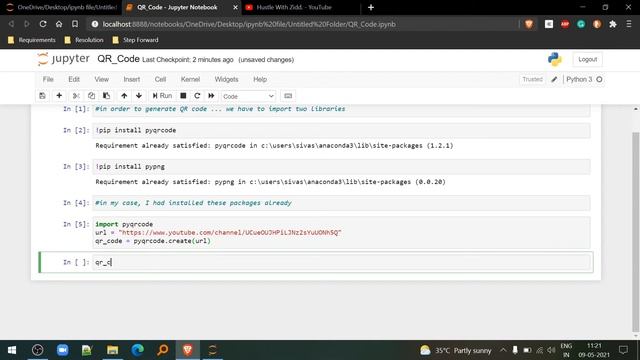The height and width of the screenshot is (360, 640).
Task: Open the Insert menu
Action: point(131,79)
